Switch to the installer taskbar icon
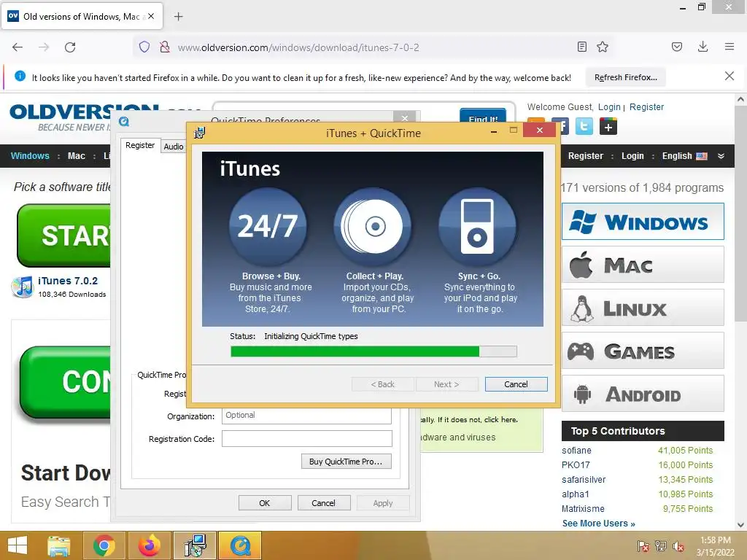This screenshot has width=747, height=560. click(x=195, y=545)
